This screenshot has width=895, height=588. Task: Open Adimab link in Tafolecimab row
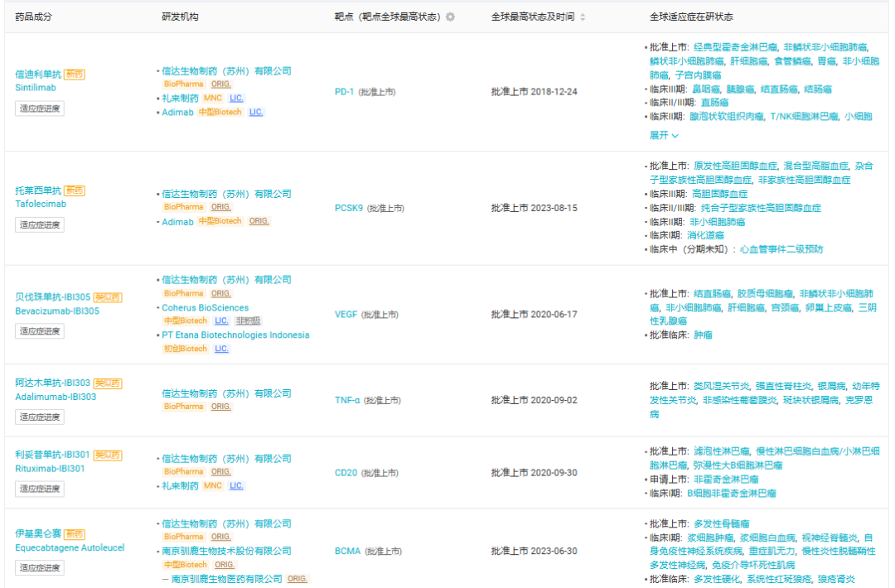177,221
